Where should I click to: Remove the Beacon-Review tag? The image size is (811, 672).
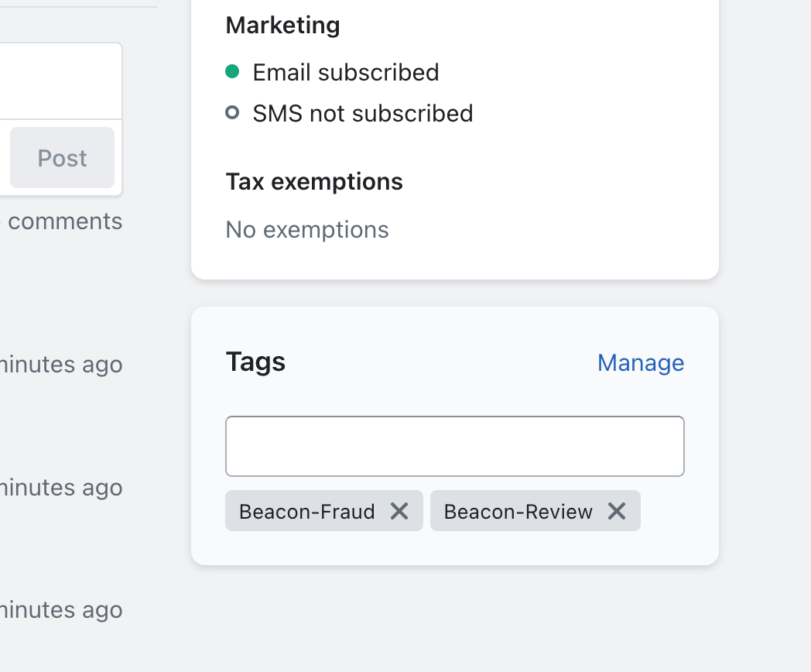coord(617,511)
